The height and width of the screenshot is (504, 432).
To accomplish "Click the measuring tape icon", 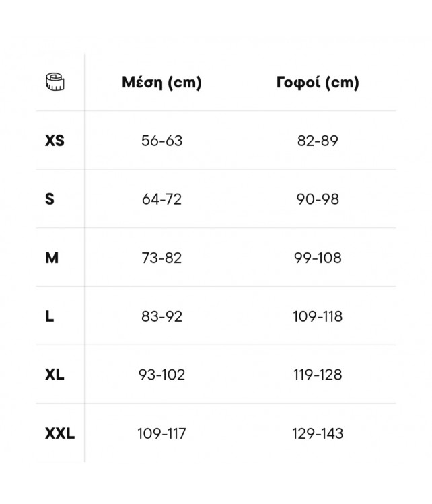I will point(55,82).
